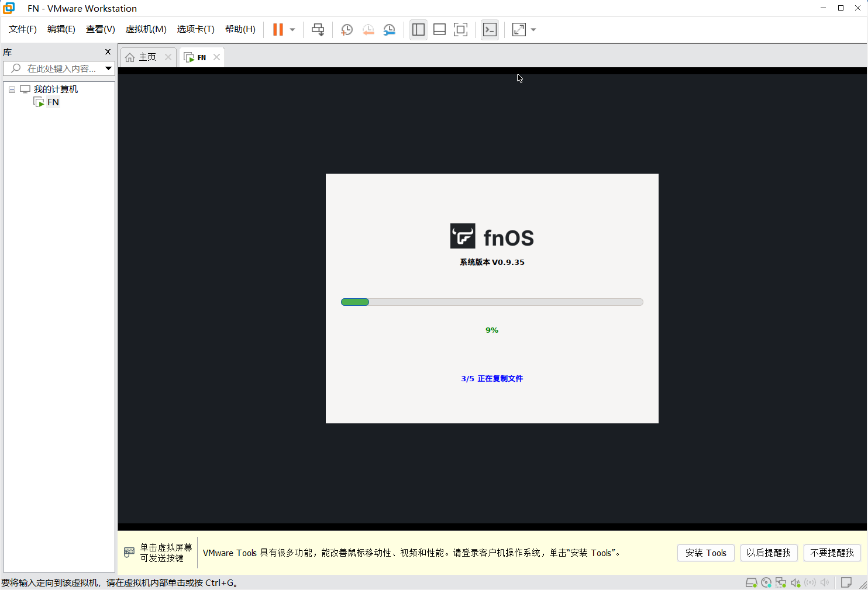This screenshot has width=868, height=590.
Task: Take a snapshot of this virtual machine
Action: pos(346,30)
